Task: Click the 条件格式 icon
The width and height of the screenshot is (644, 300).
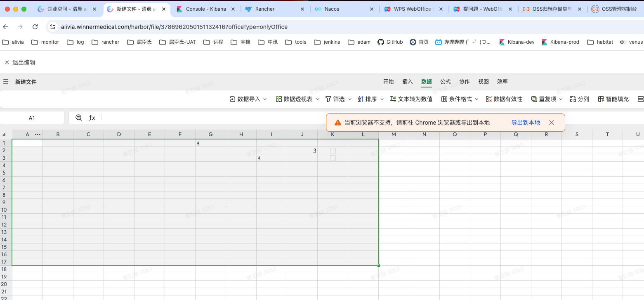Action: (x=444, y=99)
